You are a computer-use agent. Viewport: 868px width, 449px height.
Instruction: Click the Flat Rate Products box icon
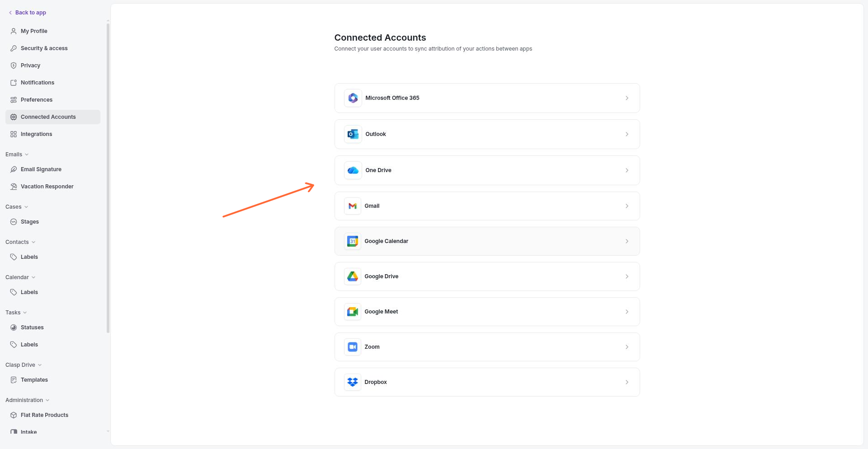pyautogui.click(x=14, y=415)
